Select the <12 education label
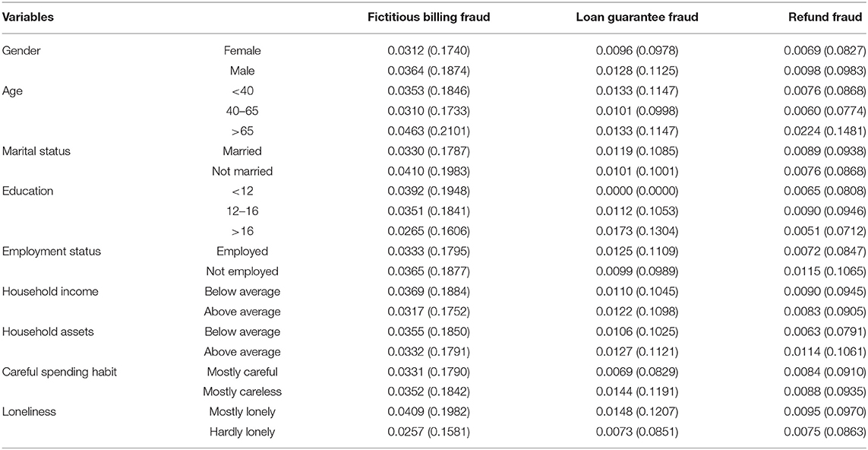 pos(242,192)
